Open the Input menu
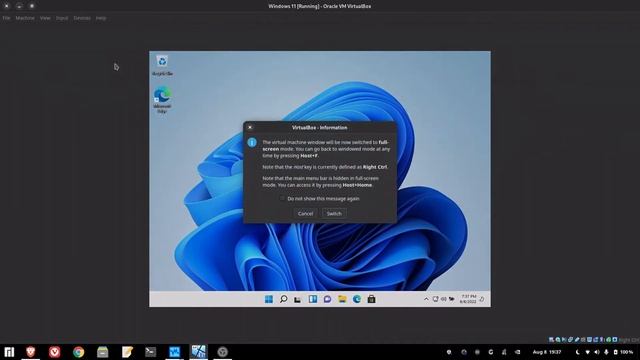The image size is (640, 360). pyautogui.click(x=62, y=18)
